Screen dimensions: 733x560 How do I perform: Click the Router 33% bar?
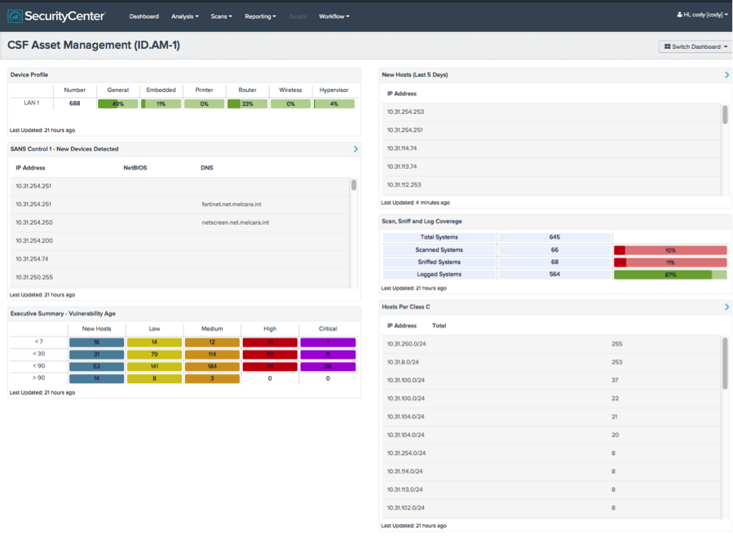click(x=247, y=104)
